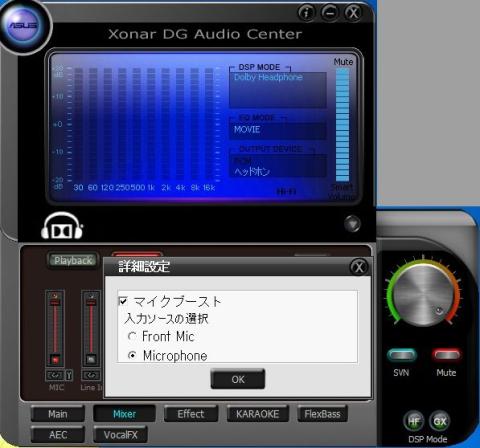Click the Smart Volume label

[x=341, y=192]
